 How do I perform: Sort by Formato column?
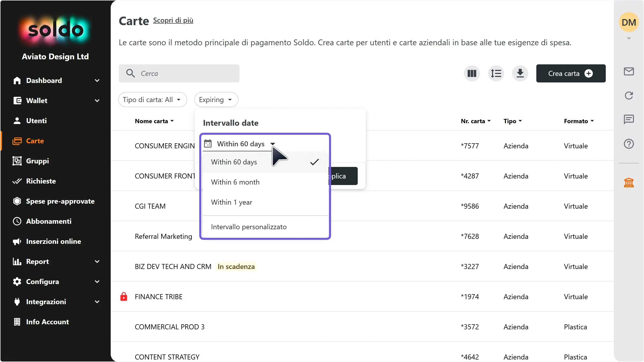tap(579, 121)
